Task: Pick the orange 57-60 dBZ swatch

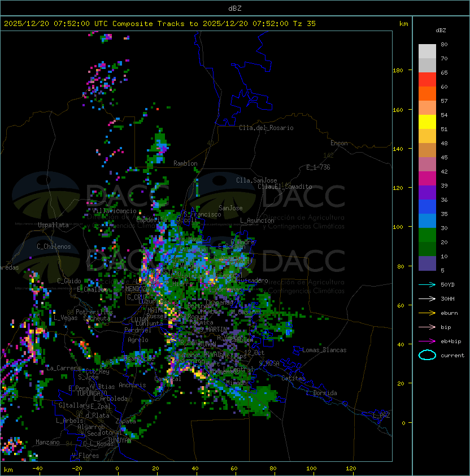Action: [x=427, y=94]
